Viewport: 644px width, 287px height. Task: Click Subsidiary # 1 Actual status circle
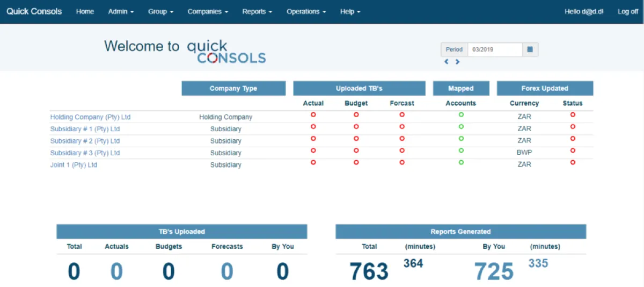click(313, 126)
